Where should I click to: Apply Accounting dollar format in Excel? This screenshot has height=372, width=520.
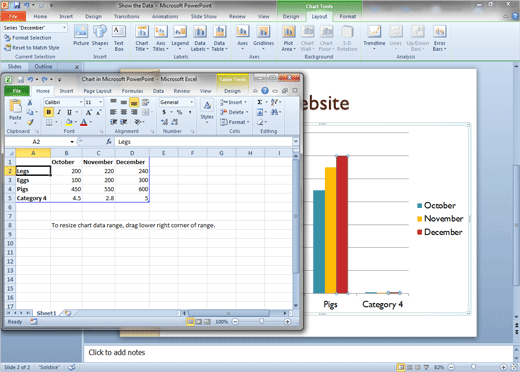pyautogui.click(x=164, y=112)
